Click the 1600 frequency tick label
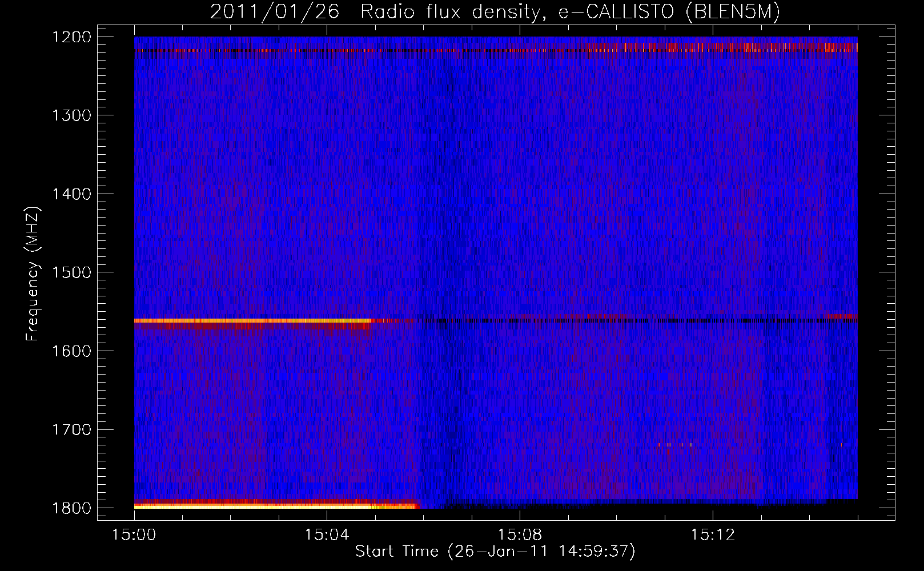 point(72,351)
